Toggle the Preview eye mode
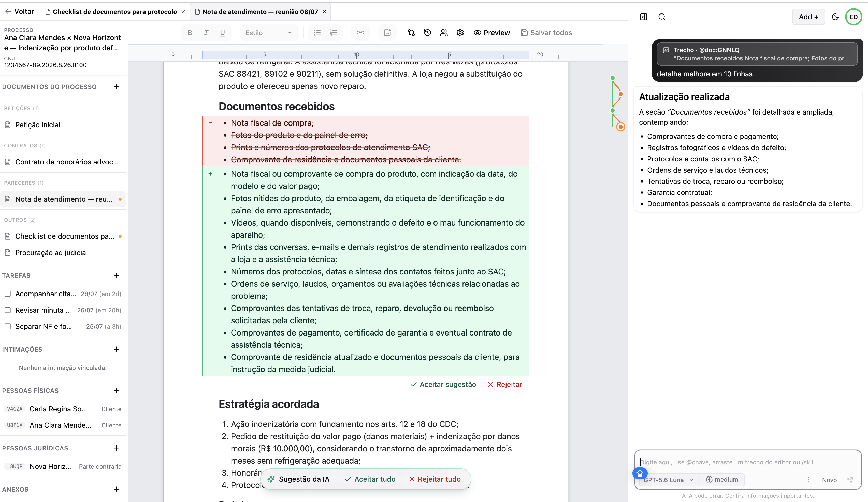Viewport: 868px width, 502px height. (x=491, y=33)
